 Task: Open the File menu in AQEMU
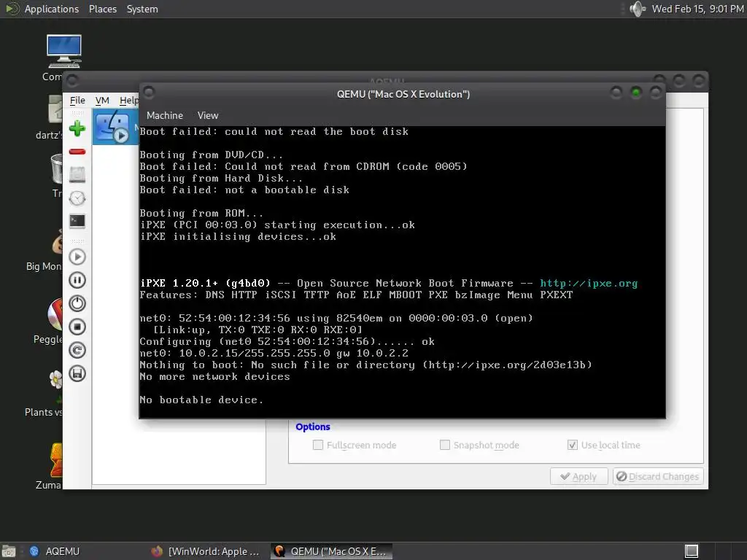[77, 101]
